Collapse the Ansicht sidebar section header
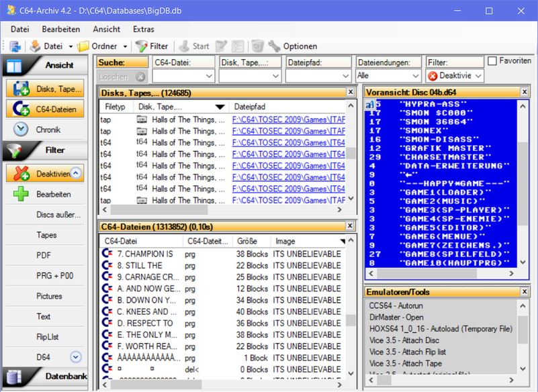538x392 pixels. pos(45,65)
